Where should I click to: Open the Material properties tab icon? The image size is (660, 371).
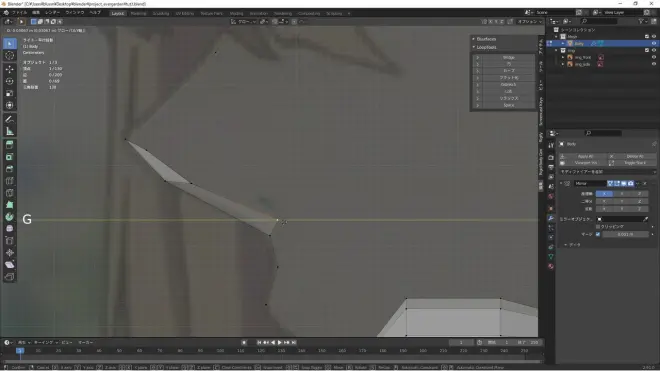[x=551, y=267]
